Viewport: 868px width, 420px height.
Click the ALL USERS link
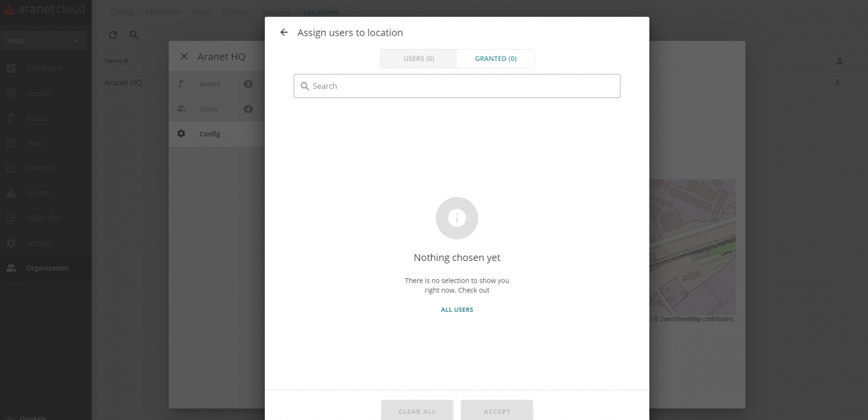coord(457,310)
